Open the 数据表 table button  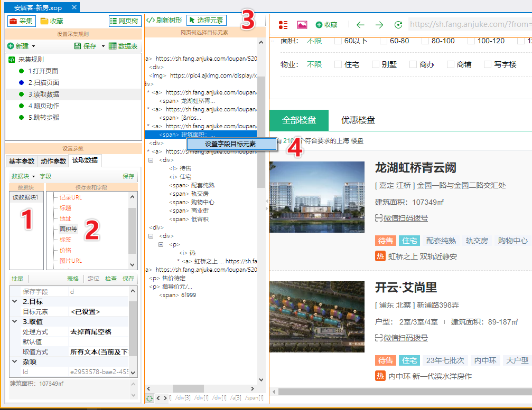pyautogui.click(x=123, y=46)
